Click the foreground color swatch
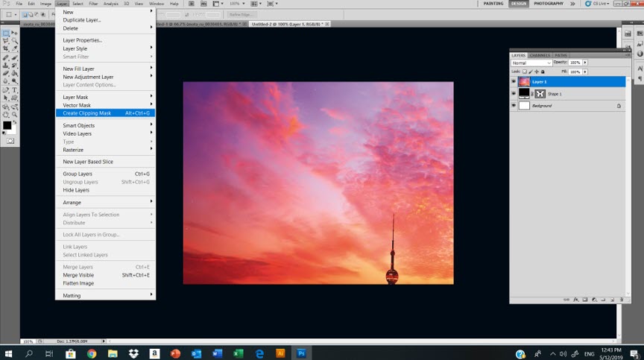Viewport: 644px width, 360px height. (x=7, y=125)
